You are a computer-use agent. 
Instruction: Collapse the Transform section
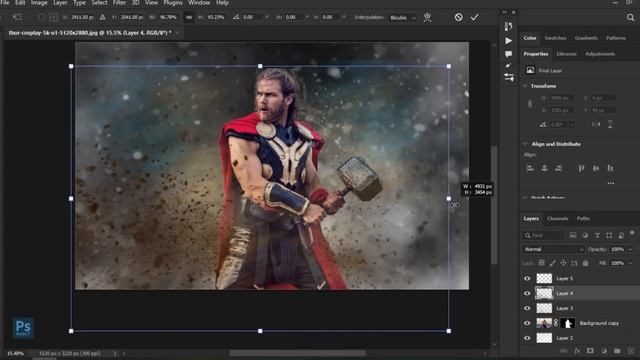click(x=525, y=86)
